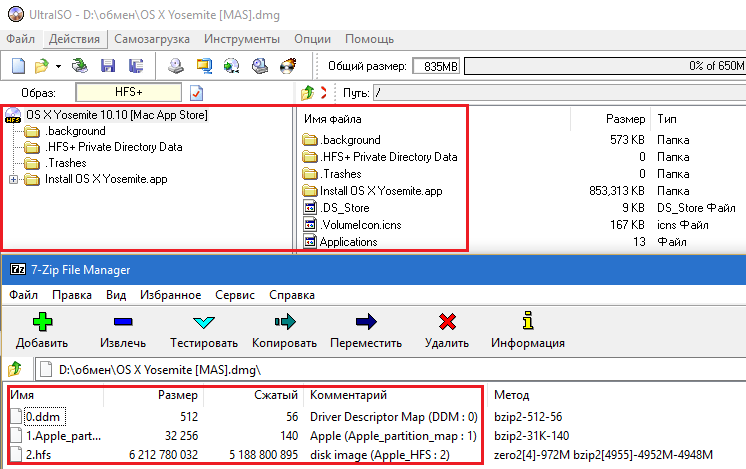Select .HFS+ Private Directory Data in tree

point(113,147)
